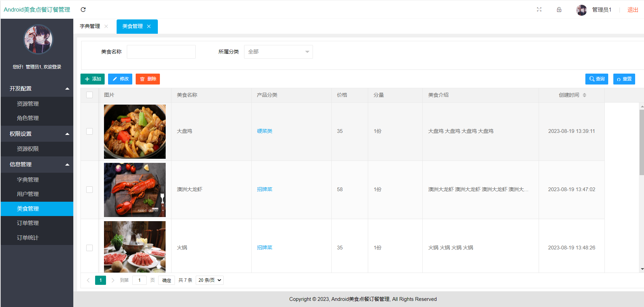Click the 退出 logout link
Viewport: 644px width, 307px height.
click(x=632, y=10)
